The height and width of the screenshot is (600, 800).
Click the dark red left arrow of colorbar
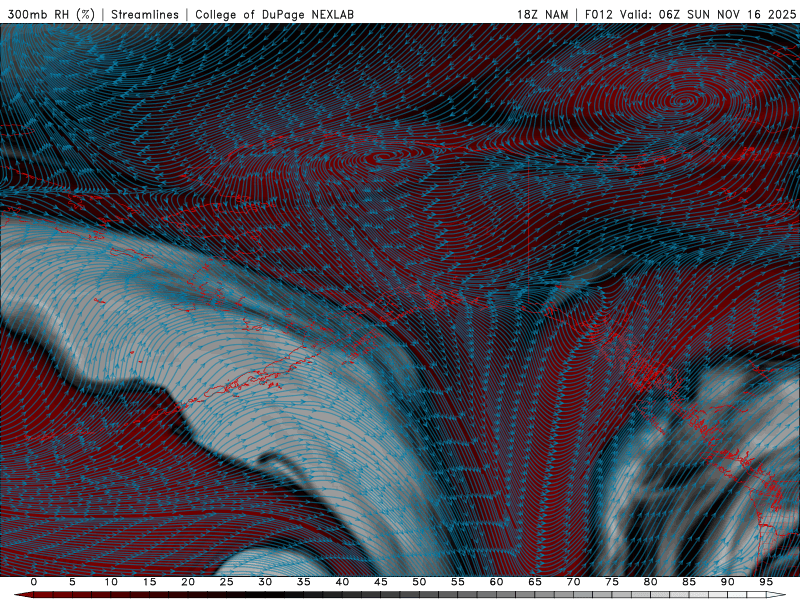point(23,595)
